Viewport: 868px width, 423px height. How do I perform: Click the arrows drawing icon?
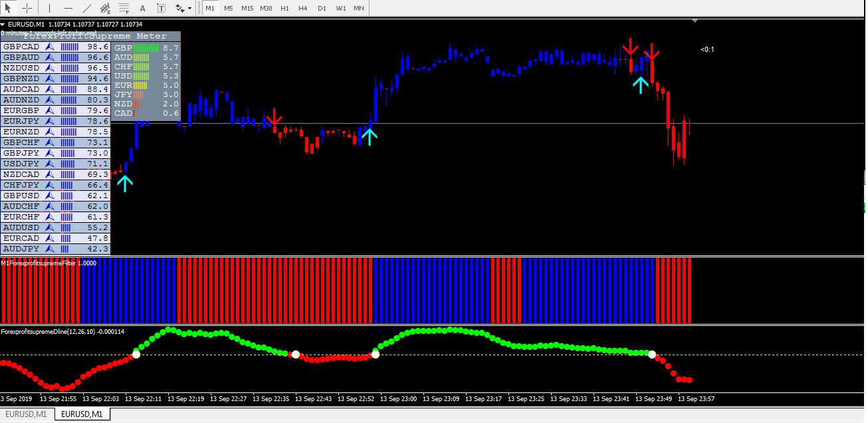(178, 8)
